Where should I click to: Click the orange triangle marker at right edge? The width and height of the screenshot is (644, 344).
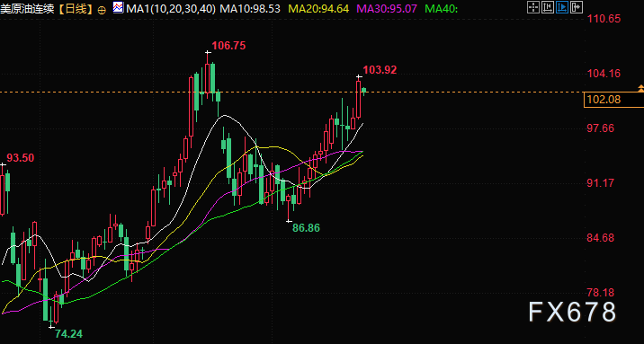(x=640, y=88)
